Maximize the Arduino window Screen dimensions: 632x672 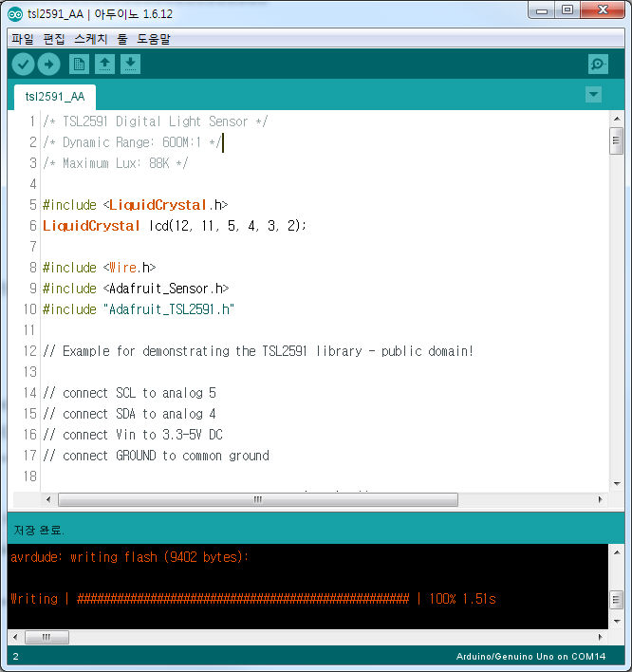click(x=567, y=10)
